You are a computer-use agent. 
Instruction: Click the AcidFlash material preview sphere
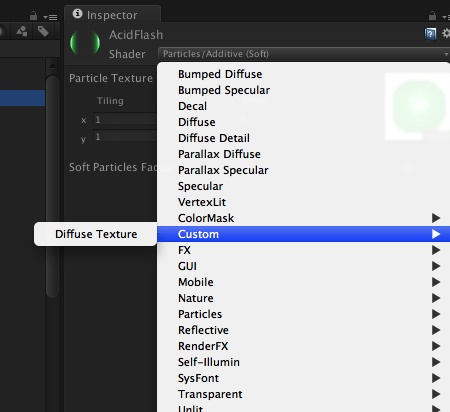click(85, 43)
